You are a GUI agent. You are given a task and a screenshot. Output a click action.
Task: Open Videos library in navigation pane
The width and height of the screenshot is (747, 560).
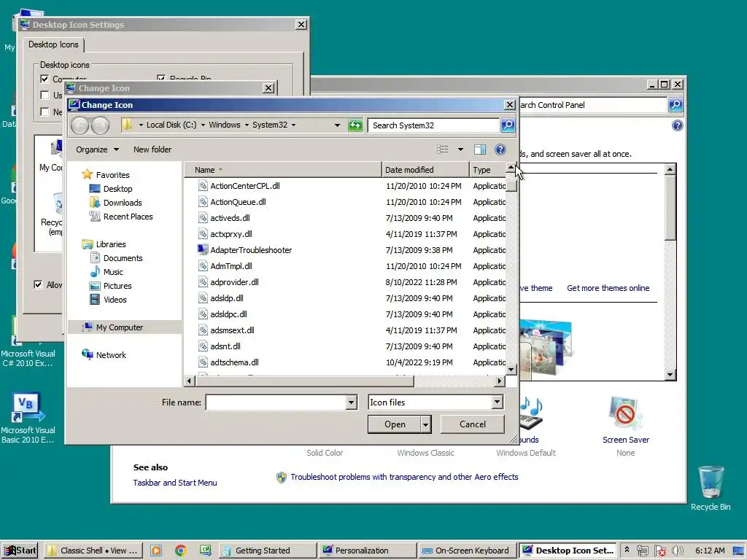coord(115,300)
